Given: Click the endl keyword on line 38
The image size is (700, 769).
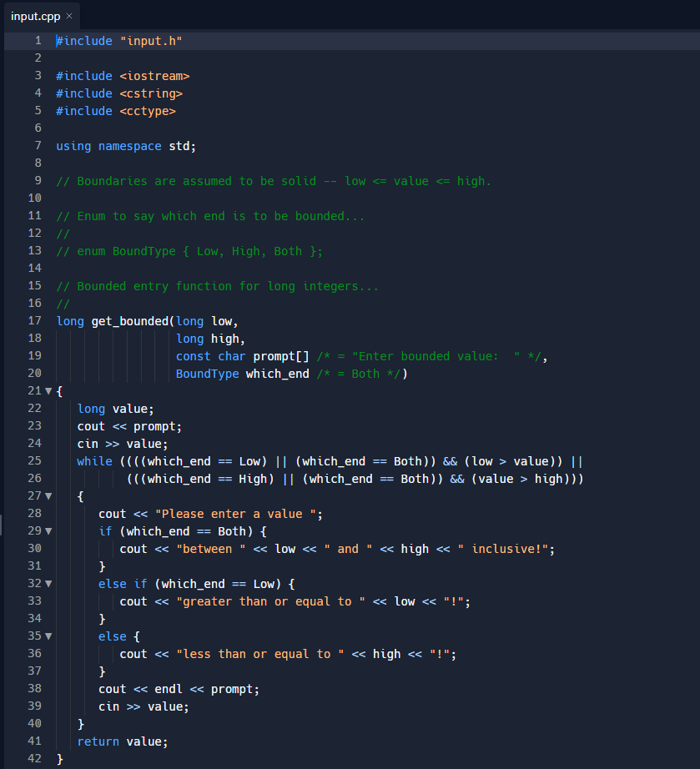Looking at the screenshot, I should 167,688.
